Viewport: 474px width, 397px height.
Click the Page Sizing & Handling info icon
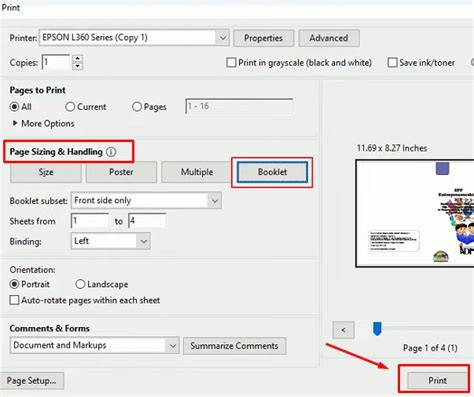111,152
